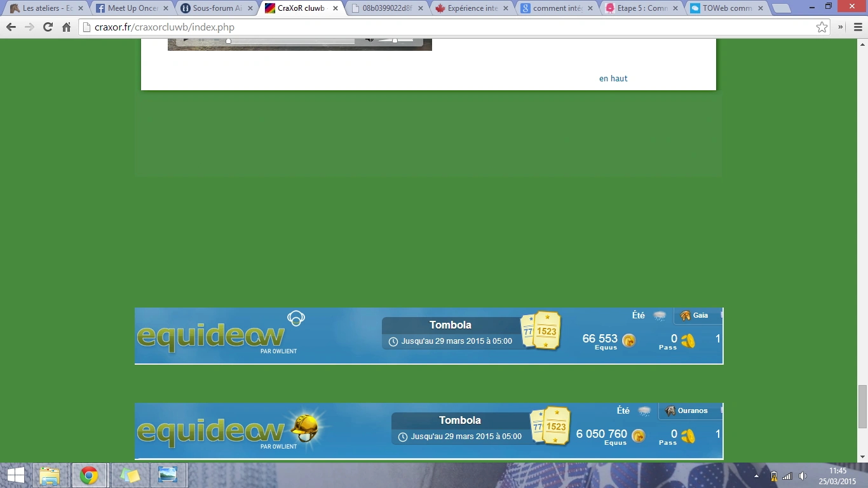Expand hidden extensions with the chevron
Viewport: 868px width, 488px height.
pos(840,27)
